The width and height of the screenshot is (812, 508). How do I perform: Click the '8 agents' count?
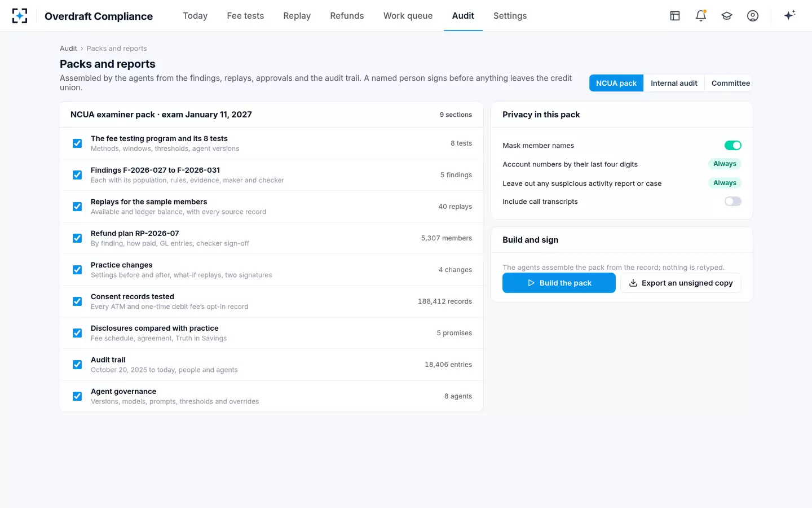458,396
